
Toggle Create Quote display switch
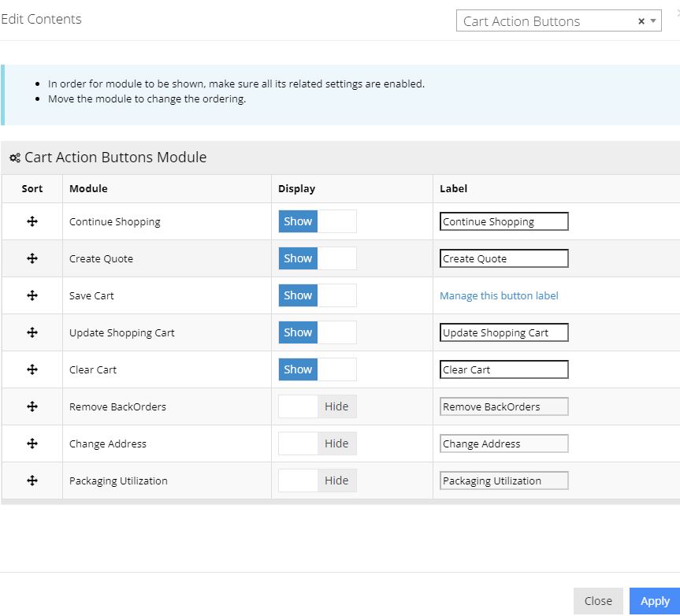tap(318, 258)
